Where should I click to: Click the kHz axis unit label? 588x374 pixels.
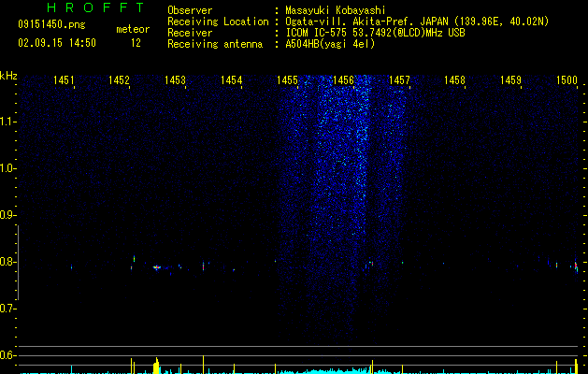pyautogui.click(x=8, y=76)
